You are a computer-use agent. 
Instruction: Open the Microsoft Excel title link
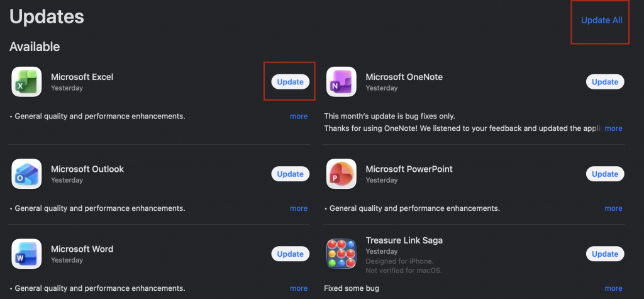coord(82,77)
